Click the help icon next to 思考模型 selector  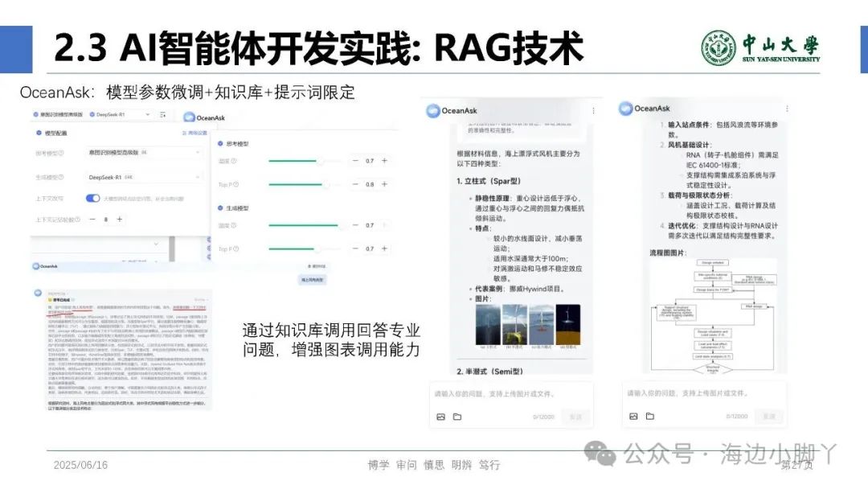(61, 153)
